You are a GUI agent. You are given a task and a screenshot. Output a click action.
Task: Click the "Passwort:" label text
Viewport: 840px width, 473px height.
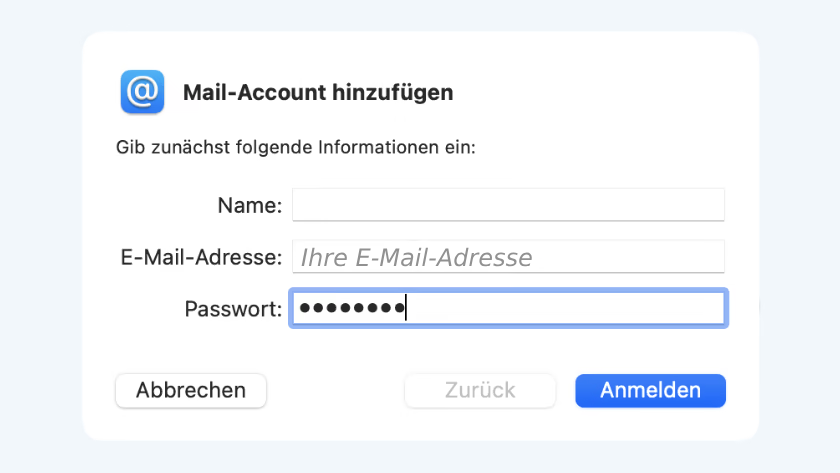(233, 309)
